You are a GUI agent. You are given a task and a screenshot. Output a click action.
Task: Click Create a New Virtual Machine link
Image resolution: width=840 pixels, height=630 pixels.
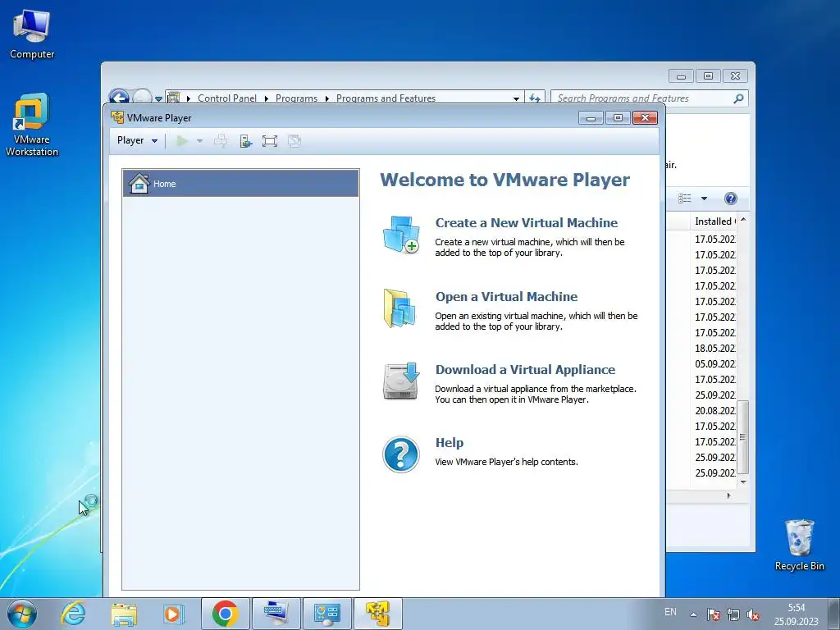[x=526, y=223]
